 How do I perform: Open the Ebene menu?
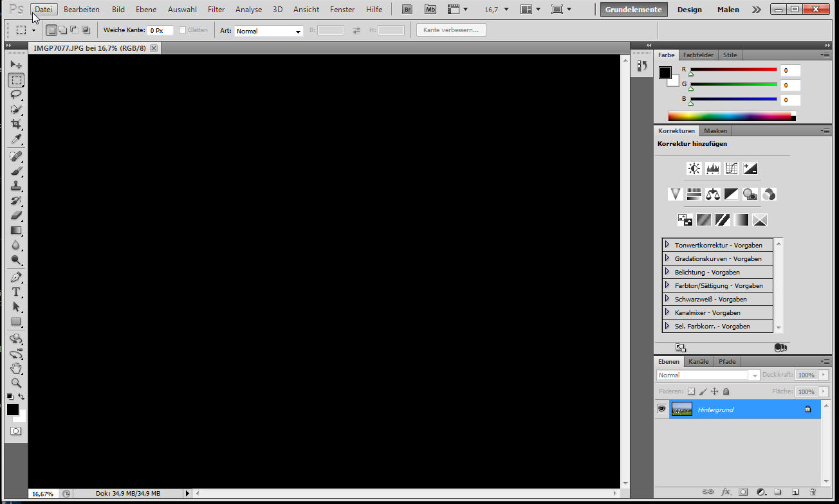click(x=146, y=10)
